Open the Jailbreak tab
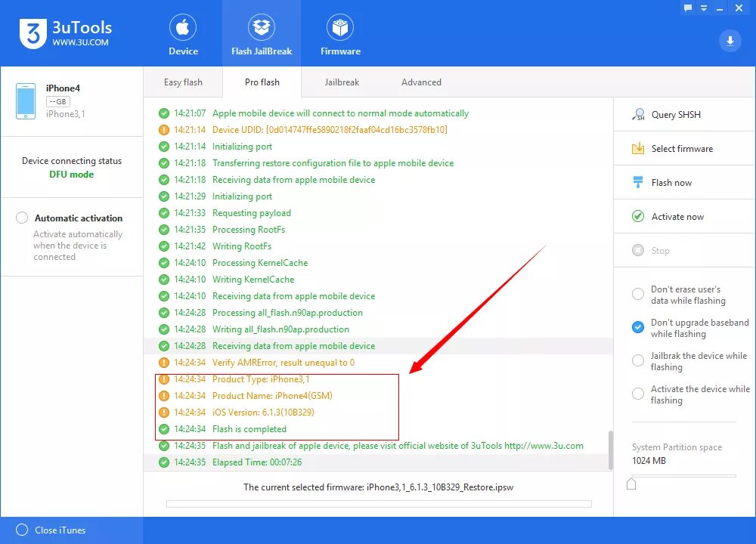This screenshot has width=756, height=544. pyautogui.click(x=342, y=82)
